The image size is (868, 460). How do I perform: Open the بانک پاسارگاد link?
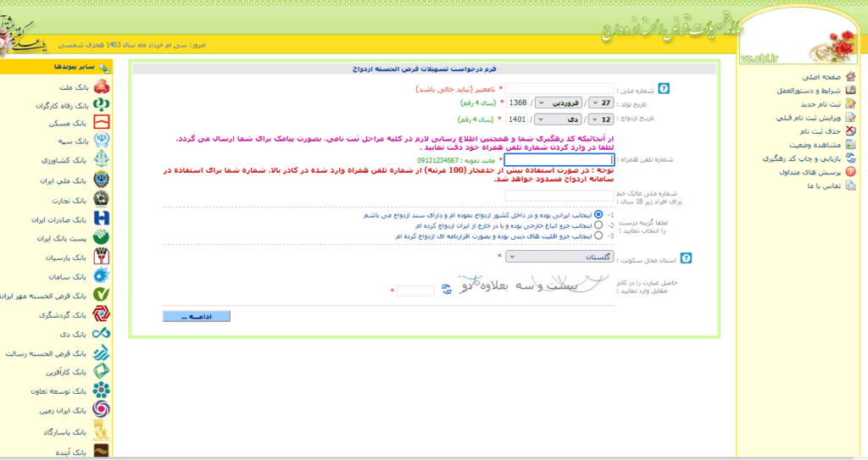pos(64,432)
